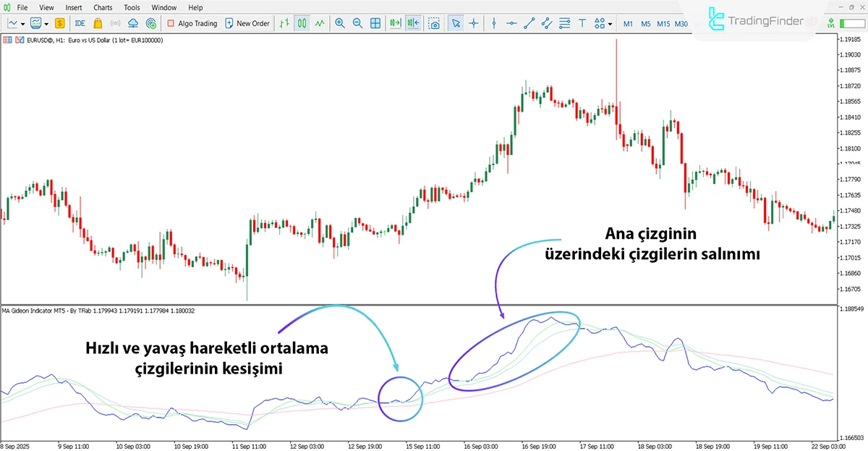Viewport: 868px width, 451px height.
Task: Open the Market via the shopping bag icon
Action: coord(97,23)
